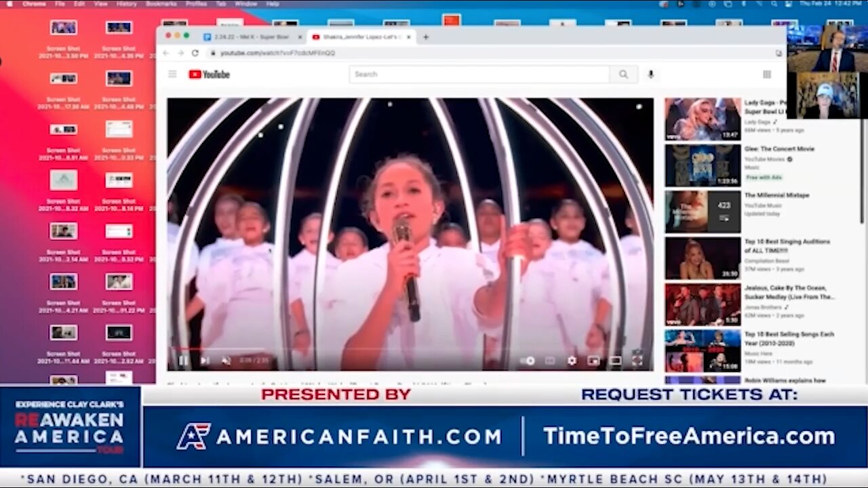This screenshot has width=868, height=488.
Task: Open the Lady Gaga Super Bowl thumbnail
Action: (x=703, y=119)
